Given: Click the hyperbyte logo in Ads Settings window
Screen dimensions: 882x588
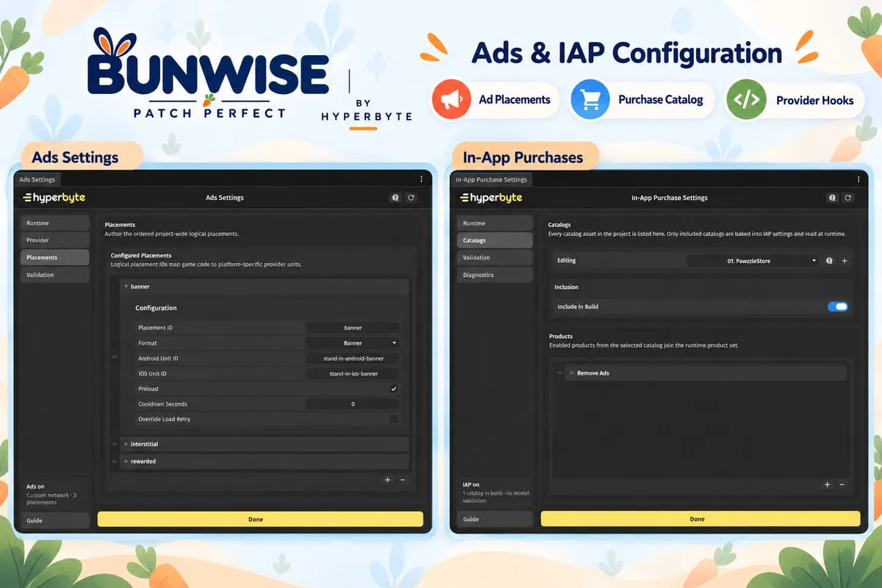Looking at the screenshot, I should pos(54,198).
